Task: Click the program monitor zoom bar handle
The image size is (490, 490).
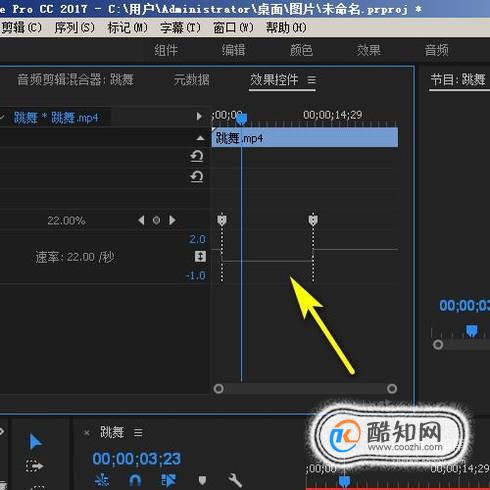Action: tap(438, 344)
